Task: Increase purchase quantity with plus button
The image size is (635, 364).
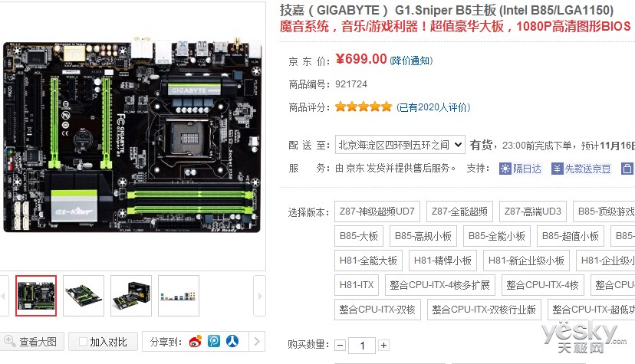Action: coord(383,346)
